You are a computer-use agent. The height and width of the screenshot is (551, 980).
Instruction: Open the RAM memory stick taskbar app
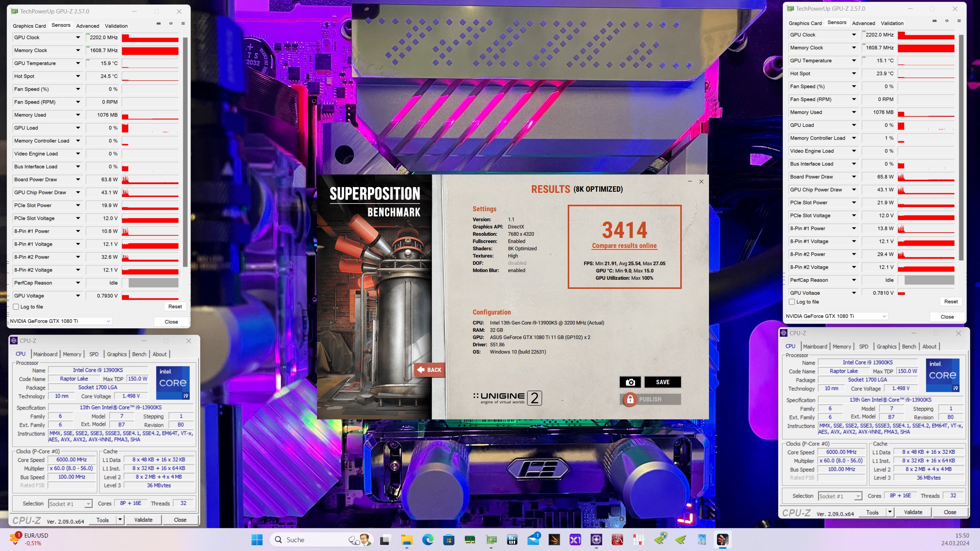click(470, 540)
